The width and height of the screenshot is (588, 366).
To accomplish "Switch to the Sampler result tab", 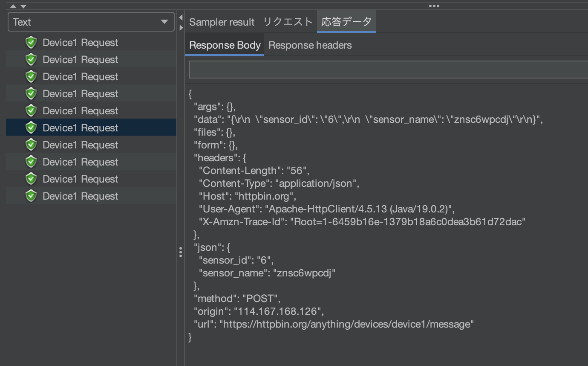I will [x=222, y=22].
